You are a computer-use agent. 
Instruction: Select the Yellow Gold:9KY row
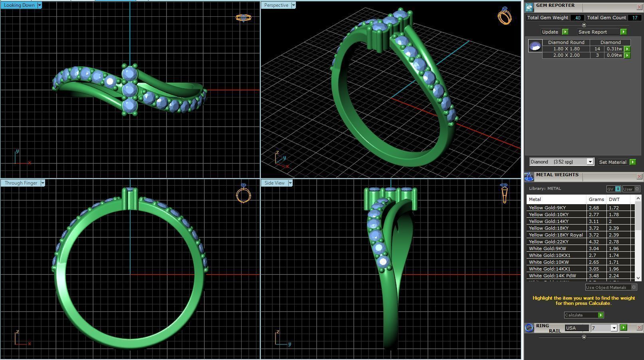click(x=580, y=208)
